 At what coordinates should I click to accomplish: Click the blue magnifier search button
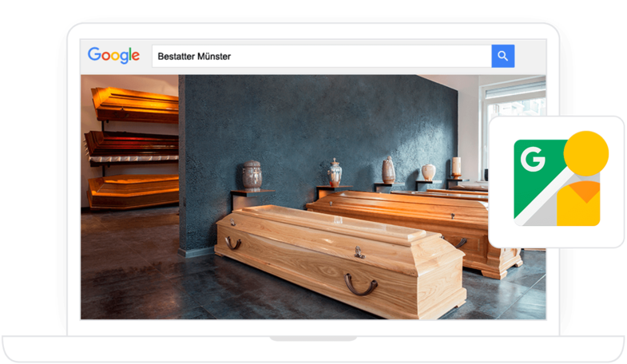point(502,56)
